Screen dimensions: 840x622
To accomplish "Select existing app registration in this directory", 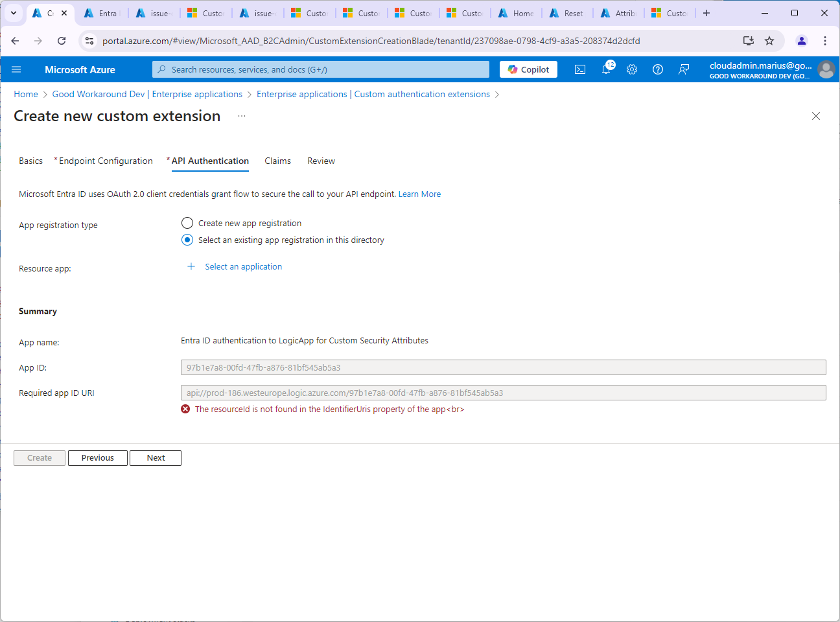I will [187, 240].
